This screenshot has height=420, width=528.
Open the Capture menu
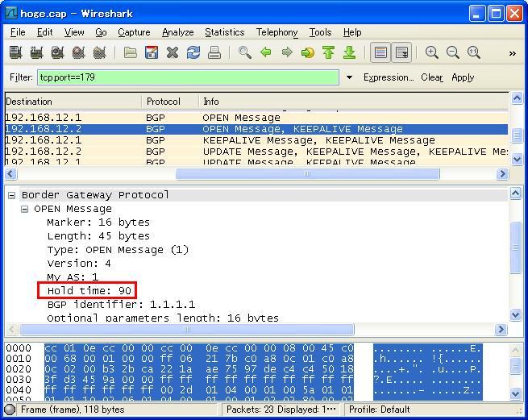coord(134,32)
